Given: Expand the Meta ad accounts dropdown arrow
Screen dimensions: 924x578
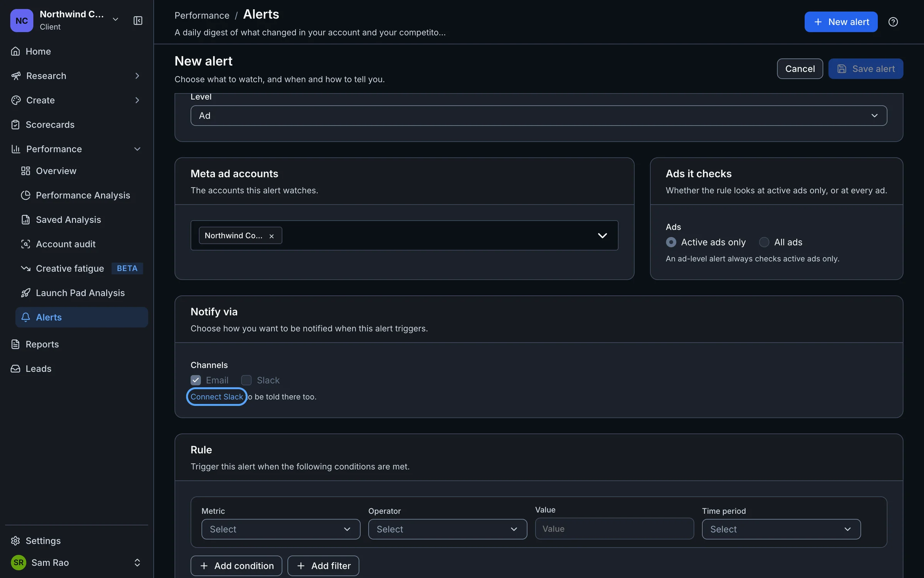Looking at the screenshot, I should [602, 235].
